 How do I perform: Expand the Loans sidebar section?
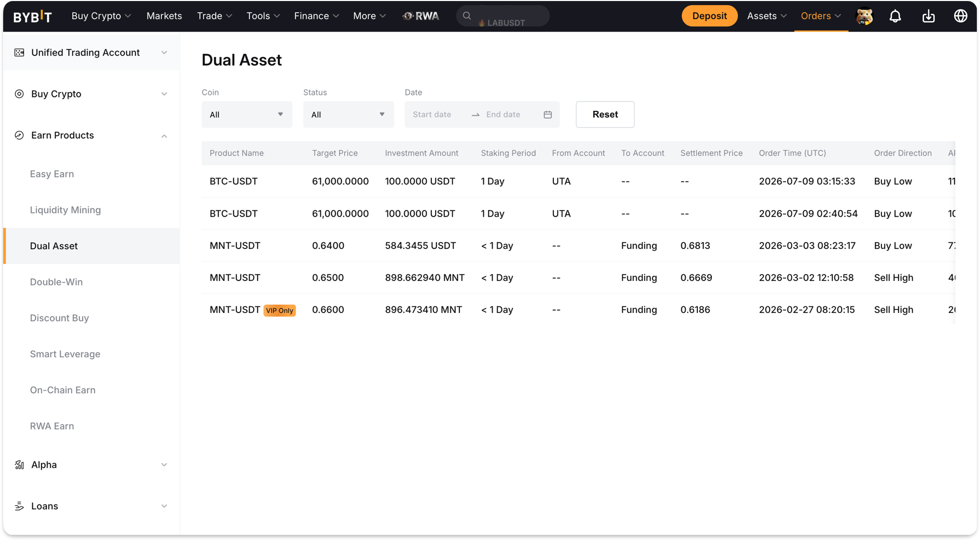pos(164,506)
